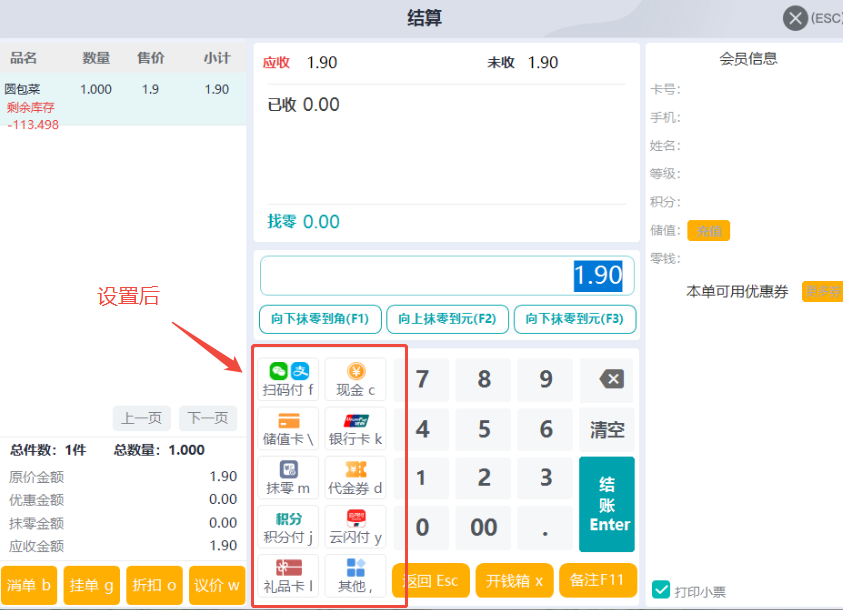Click the 抹零 rounding payment icon
843x610 pixels.
point(288,477)
